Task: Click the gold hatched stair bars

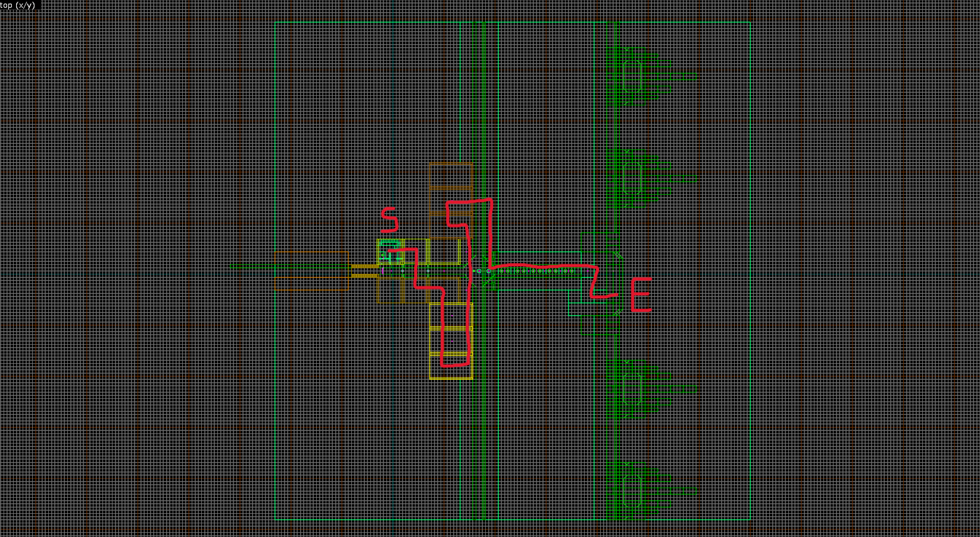Action: [x=363, y=271]
